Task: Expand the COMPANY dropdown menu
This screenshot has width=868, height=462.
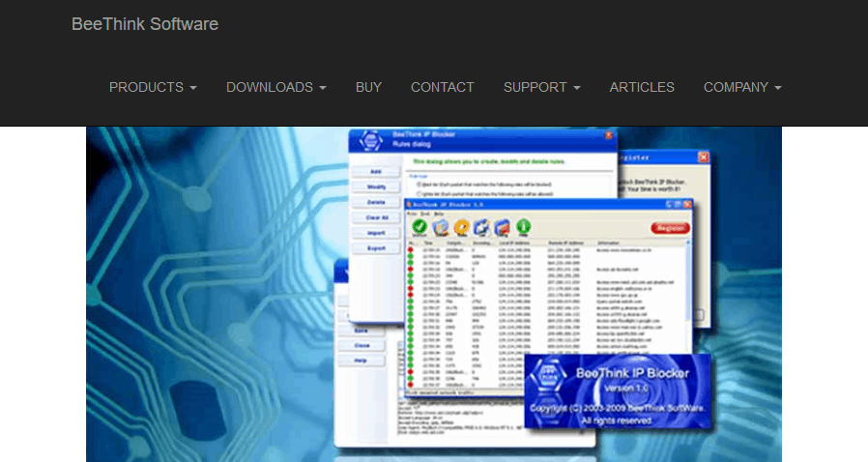Action: coord(742,87)
